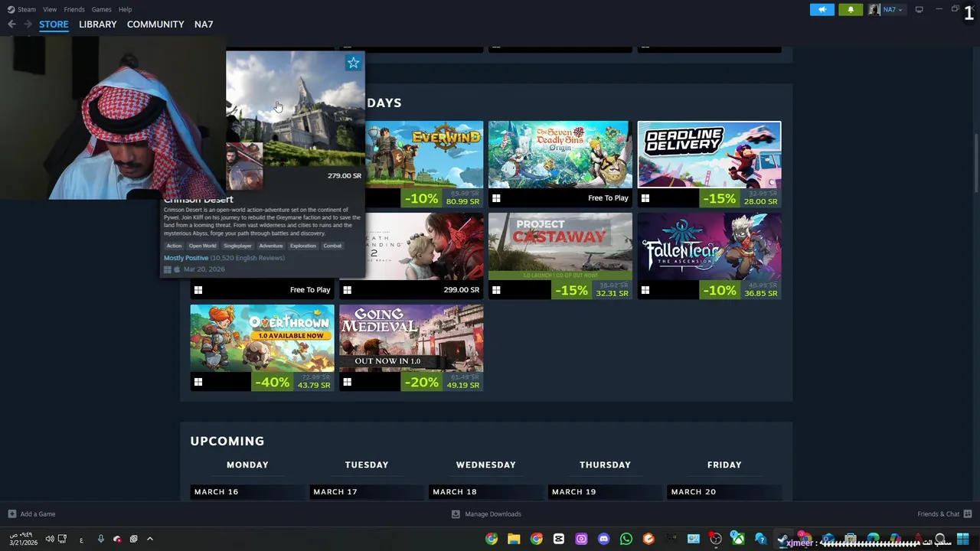Open the STORE tab

[54, 24]
